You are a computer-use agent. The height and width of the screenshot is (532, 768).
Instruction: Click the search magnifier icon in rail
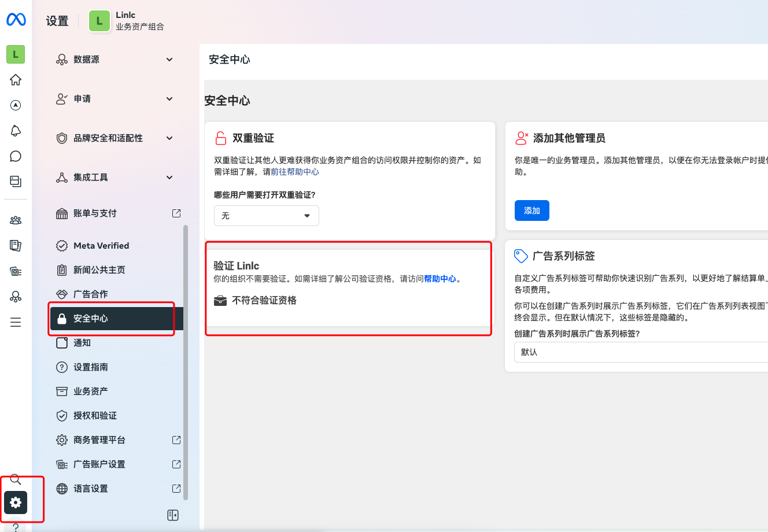(16, 479)
